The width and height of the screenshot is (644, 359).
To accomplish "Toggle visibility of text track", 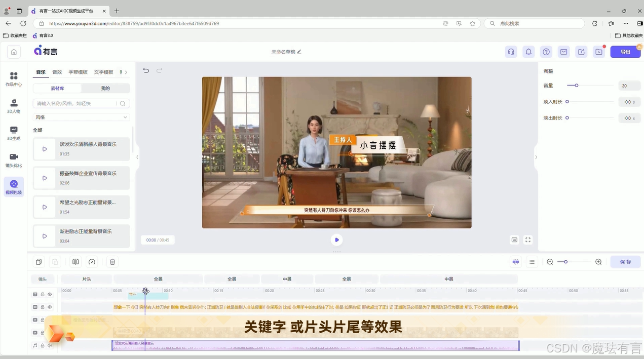I will pyautogui.click(x=50, y=294).
